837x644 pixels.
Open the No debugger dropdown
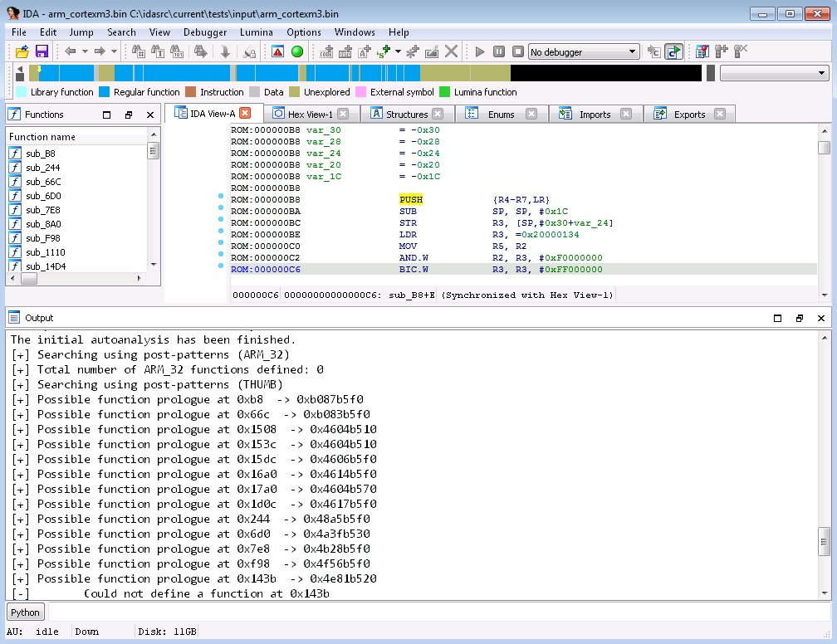(x=584, y=51)
